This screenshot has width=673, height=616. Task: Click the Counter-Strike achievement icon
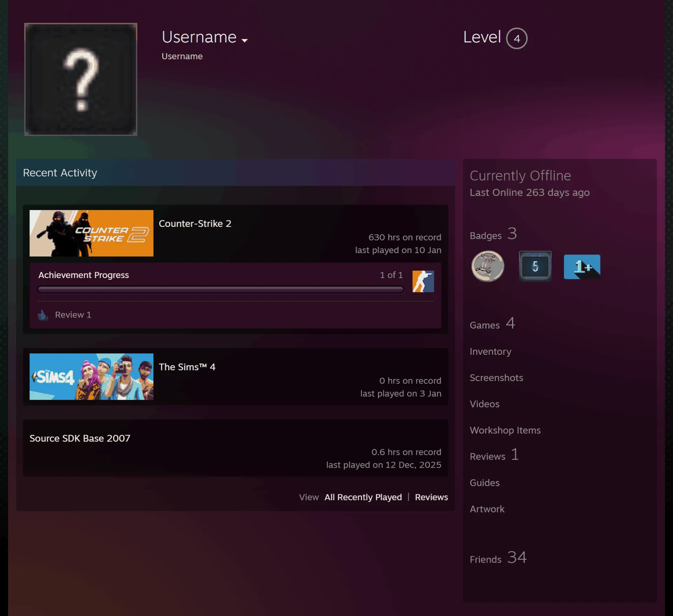(423, 281)
